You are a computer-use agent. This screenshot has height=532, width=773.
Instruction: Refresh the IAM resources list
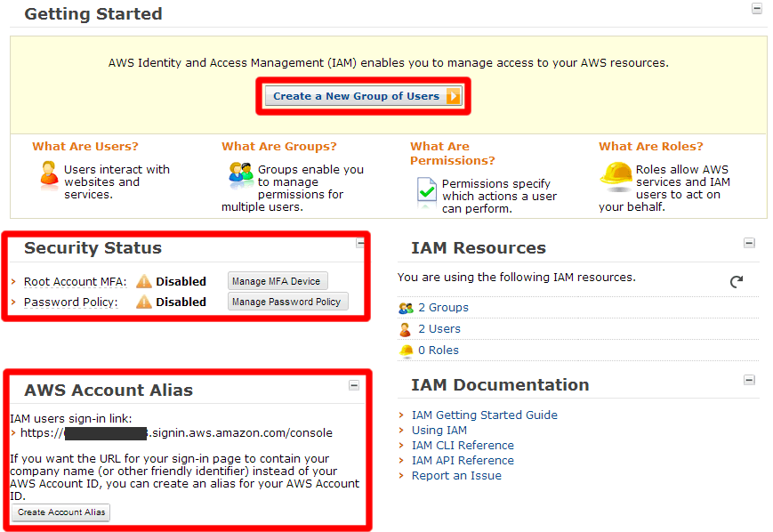(736, 281)
